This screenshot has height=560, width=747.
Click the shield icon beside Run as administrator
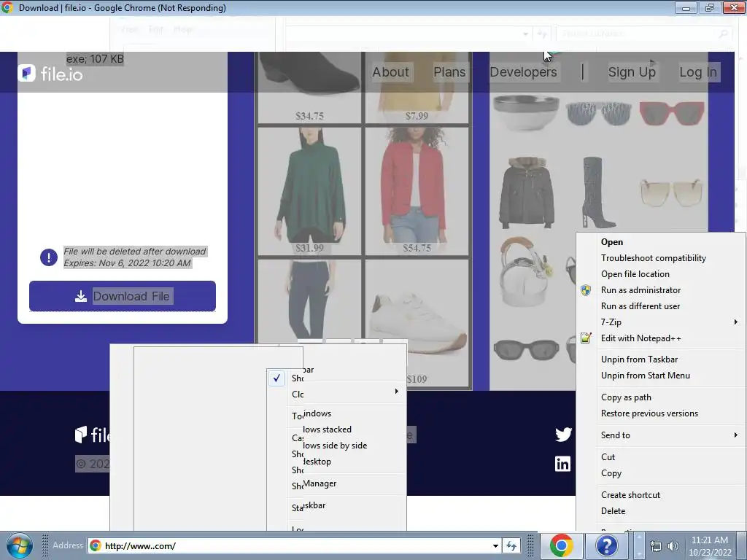[586, 290]
